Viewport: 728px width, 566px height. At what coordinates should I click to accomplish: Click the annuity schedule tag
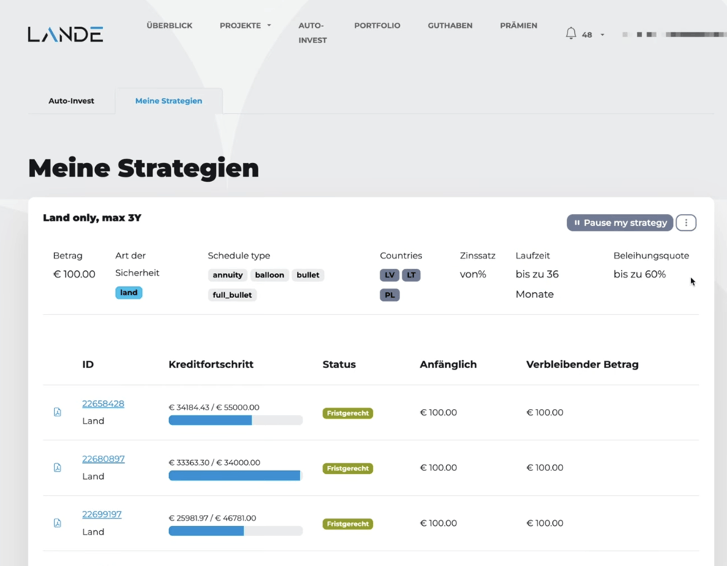click(x=228, y=275)
